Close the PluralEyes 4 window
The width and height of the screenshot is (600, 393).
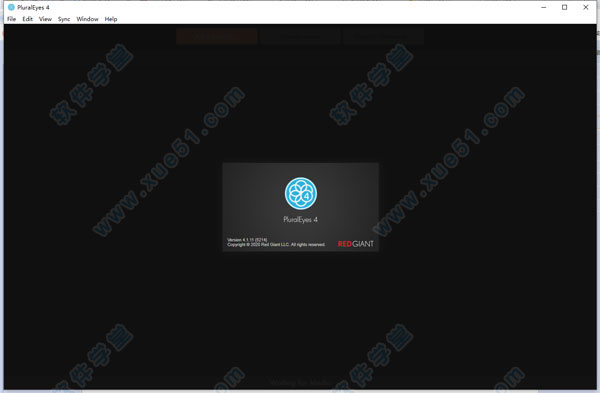[585, 7]
